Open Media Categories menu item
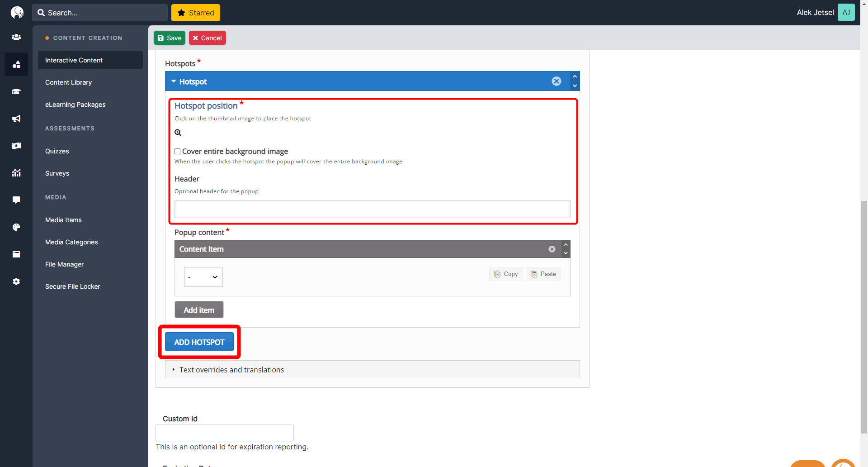868x467 pixels. click(71, 242)
